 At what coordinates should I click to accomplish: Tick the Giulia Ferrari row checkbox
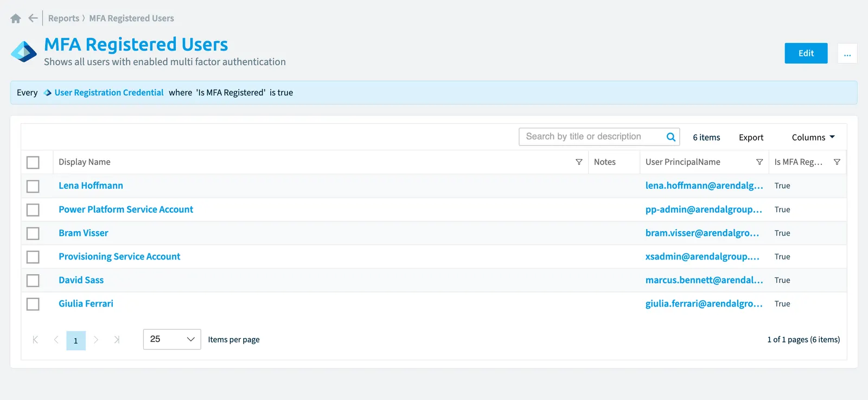coord(33,304)
